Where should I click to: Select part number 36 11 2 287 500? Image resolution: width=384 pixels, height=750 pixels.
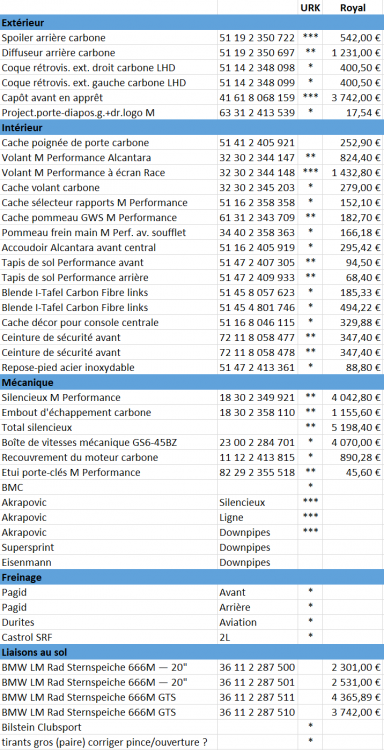tap(258, 667)
